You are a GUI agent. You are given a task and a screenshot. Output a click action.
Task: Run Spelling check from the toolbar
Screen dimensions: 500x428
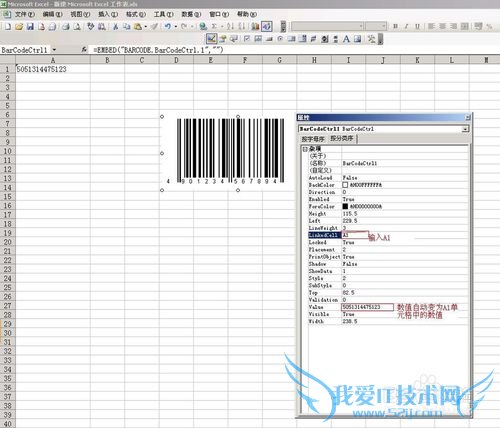90,27
